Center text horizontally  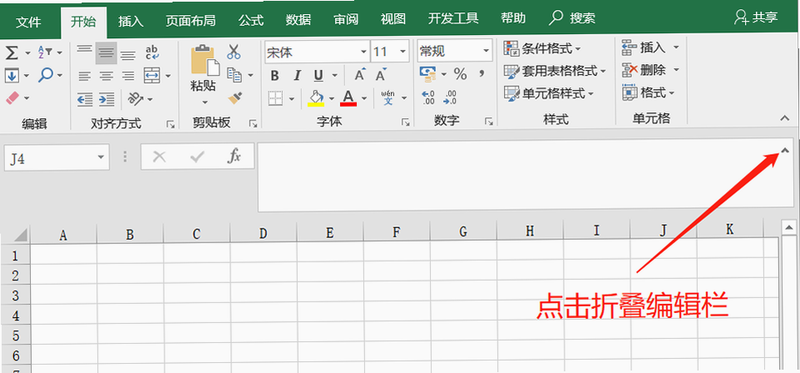106,76
